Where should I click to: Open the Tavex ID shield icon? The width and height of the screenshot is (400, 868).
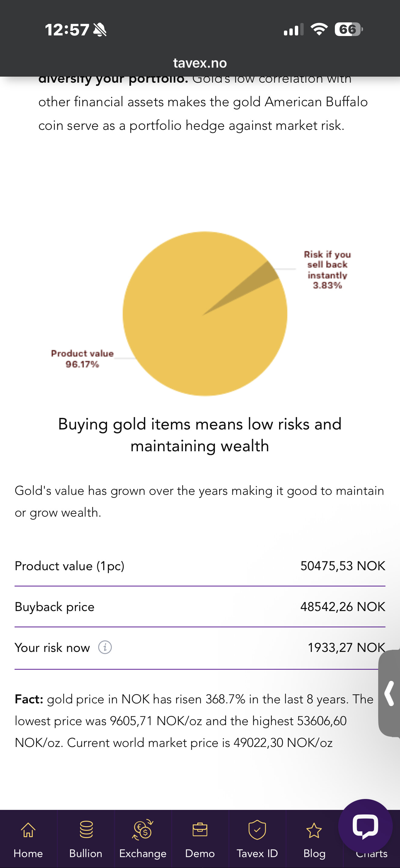257,830
